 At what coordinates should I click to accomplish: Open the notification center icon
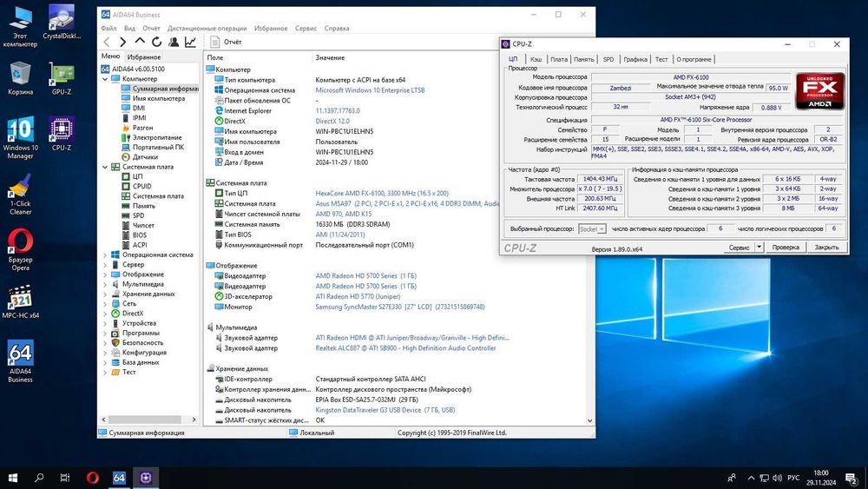pyautogui.click(x=852, y=478)
